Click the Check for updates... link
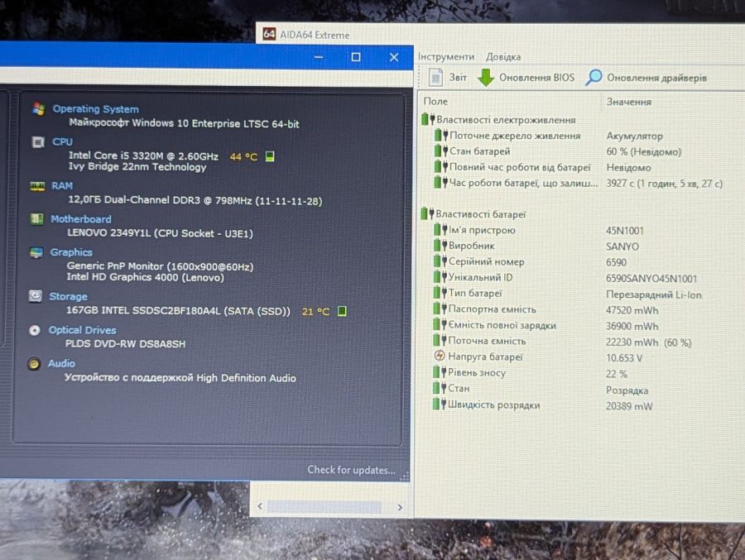The image size is (745, 560). click(x=351, y=470)
